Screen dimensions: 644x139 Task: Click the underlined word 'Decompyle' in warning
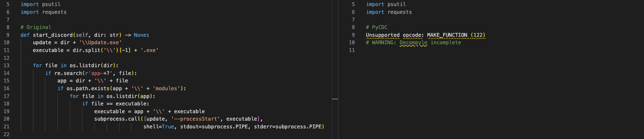(413, 42)
